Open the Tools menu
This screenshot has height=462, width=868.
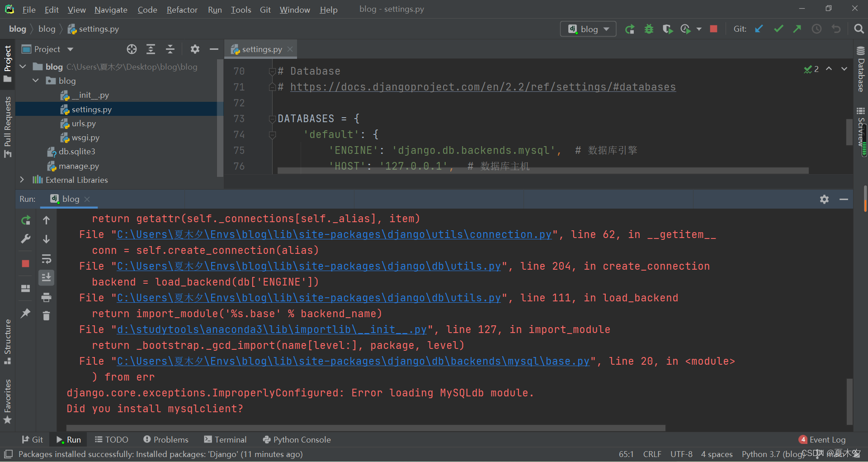coord(241,10)
